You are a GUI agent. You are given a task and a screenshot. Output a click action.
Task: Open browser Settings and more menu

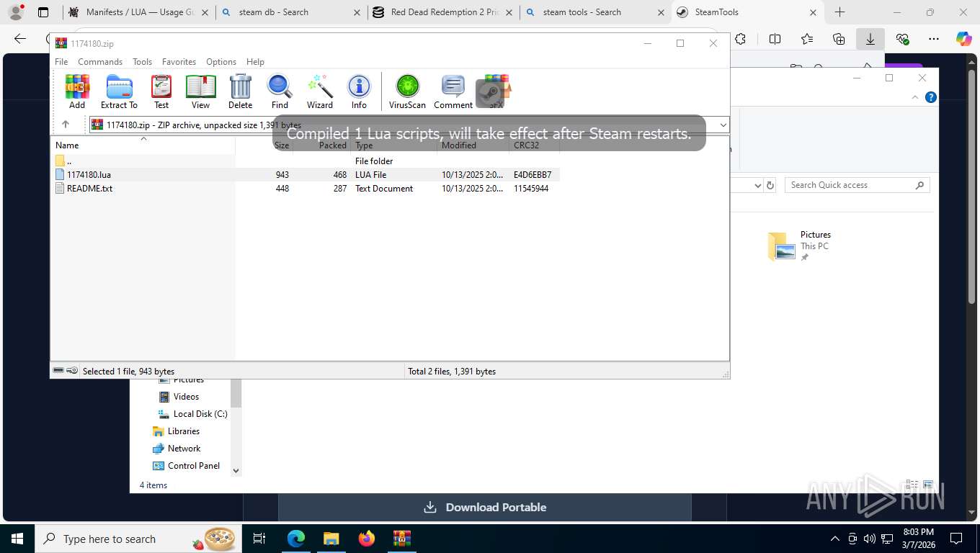[x=934, y=40]
